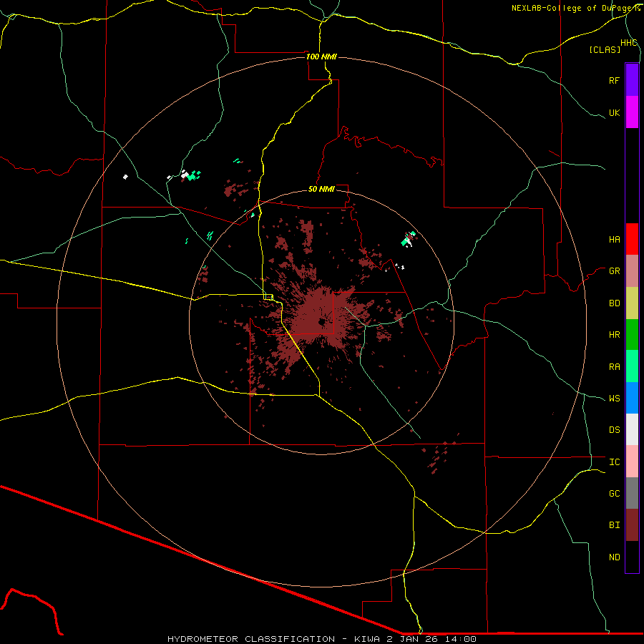Click the 100 NMI range ring label

[x=321, y=57]
